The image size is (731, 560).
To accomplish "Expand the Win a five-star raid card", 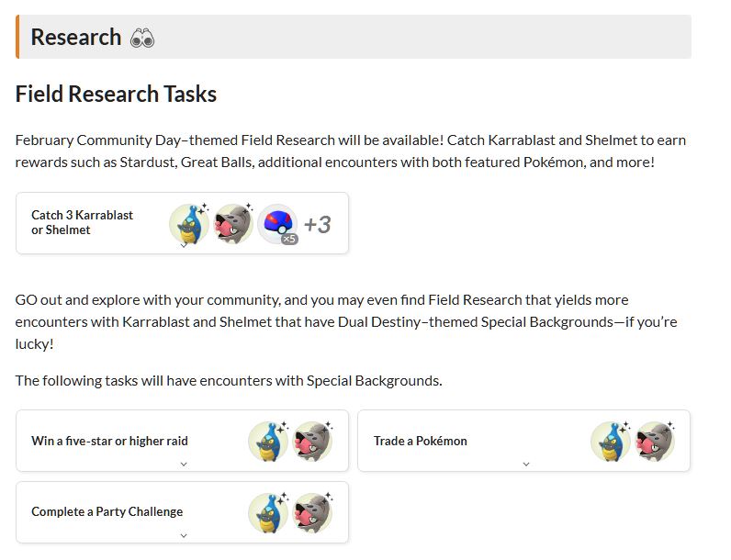I will point(184,465).
